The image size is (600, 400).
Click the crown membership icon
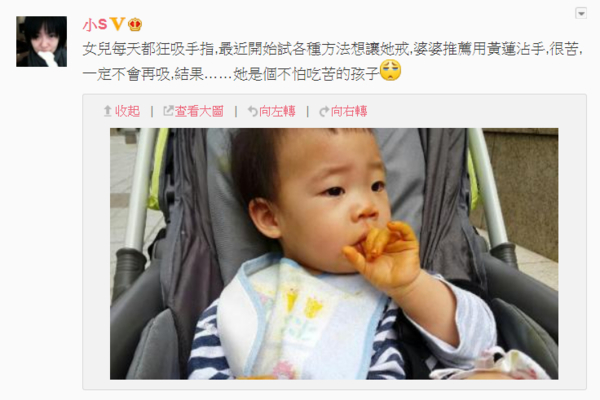pyautogui.click(x=135, y=24)
